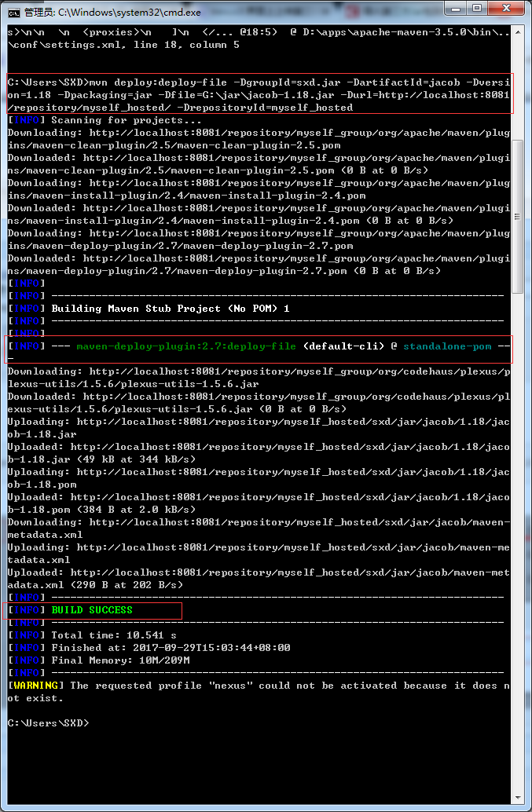Click the green BUILD SUCCESS text
This screenshot has width=532, height=812.
tap(92, 610)
